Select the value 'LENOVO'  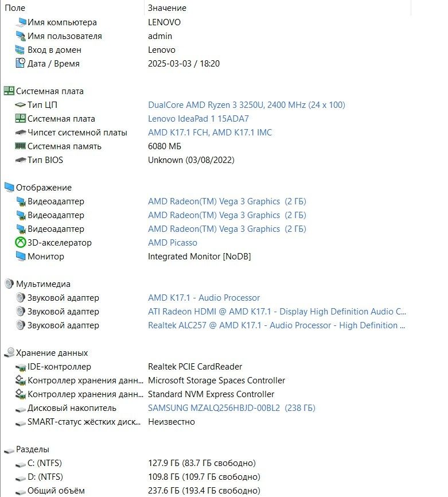coord(164,22)
